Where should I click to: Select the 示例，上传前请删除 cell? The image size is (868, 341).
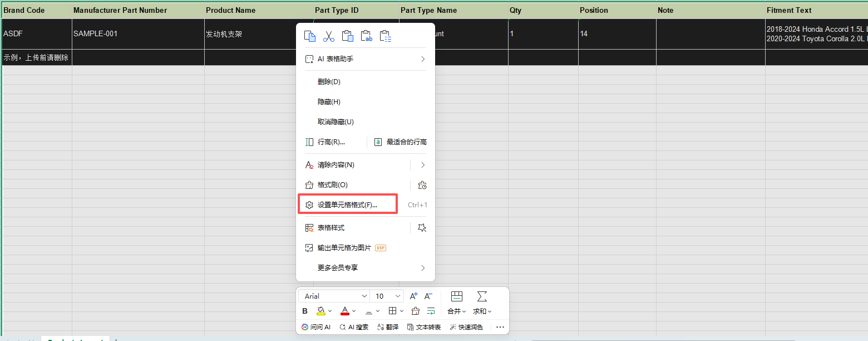click(37, 57)
